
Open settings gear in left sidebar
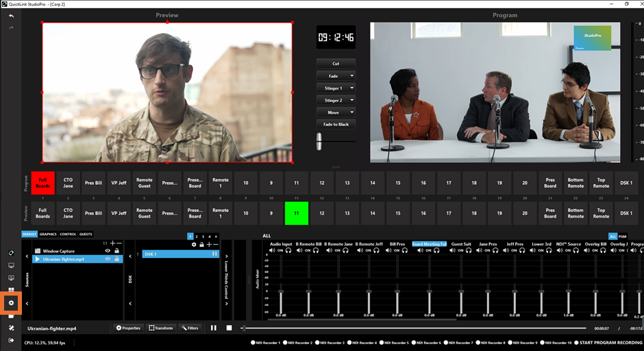(11, 302)
